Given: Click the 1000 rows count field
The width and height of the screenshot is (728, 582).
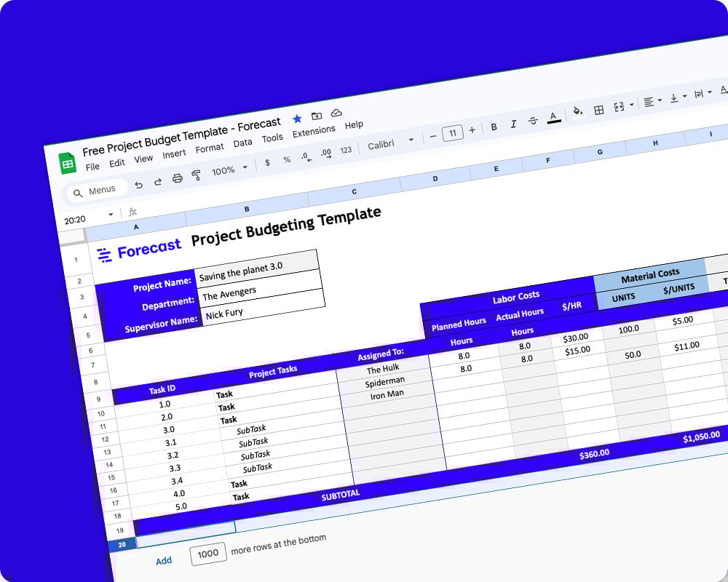Looking at the screenshot, I should point(208,554).
